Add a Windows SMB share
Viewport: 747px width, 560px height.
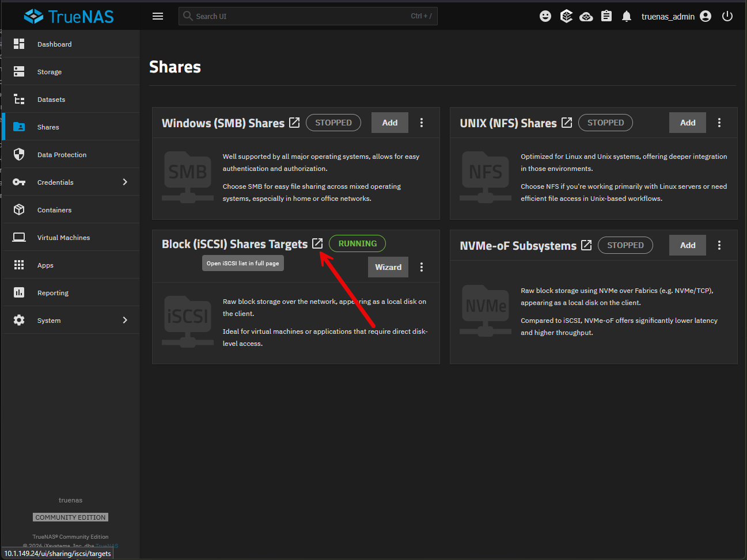(x=390, y=123)
